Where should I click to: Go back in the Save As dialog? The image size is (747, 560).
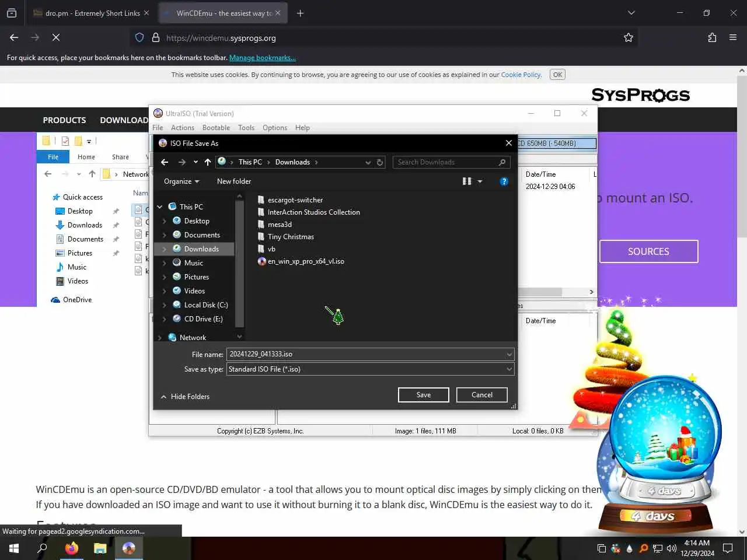[165, 162]
